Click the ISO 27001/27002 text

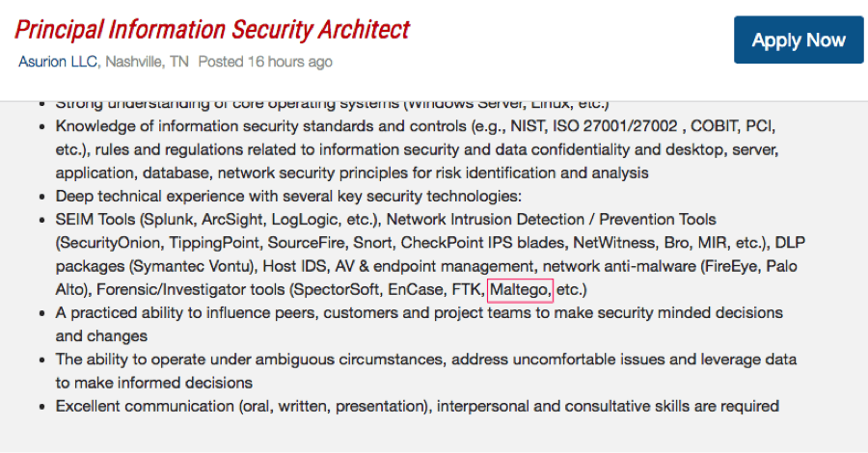point(615,126)
